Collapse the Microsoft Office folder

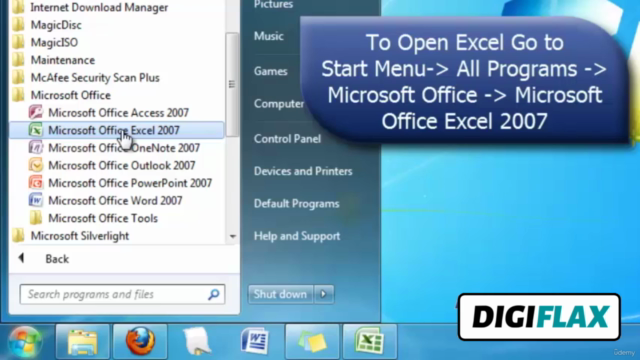(x=71, y=95)
